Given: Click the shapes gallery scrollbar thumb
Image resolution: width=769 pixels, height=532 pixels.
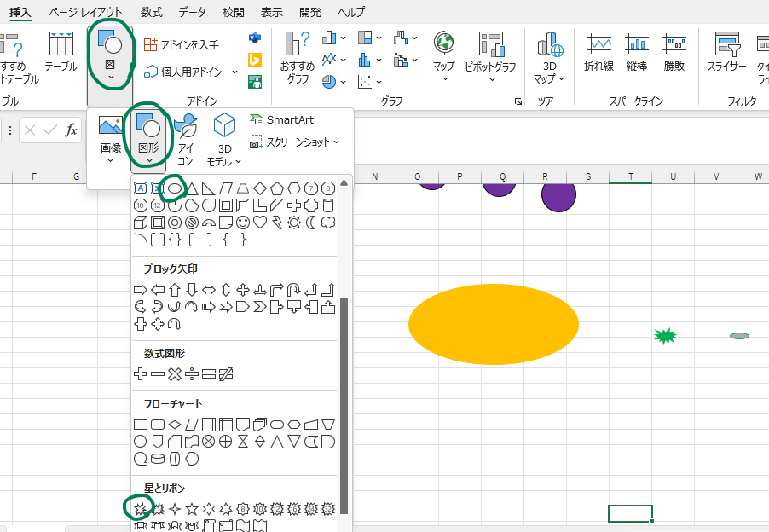Looking at the screenshot, I should coord(344,405).
